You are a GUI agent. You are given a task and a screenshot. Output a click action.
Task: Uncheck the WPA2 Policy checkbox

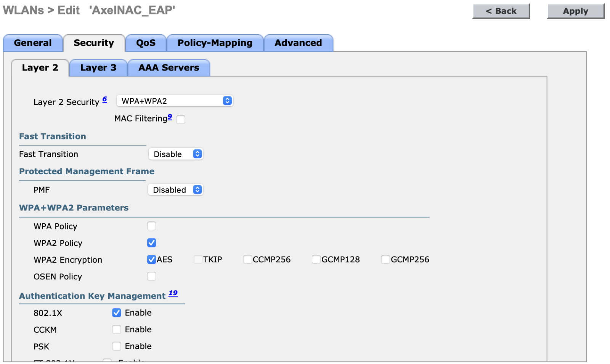tap(152, 243)
